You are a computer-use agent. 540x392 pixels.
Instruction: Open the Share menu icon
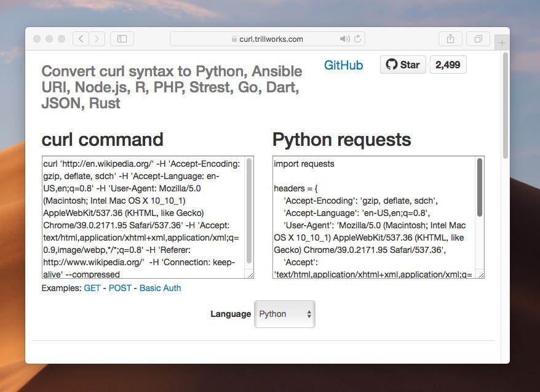pyautogui.click(x=450, y=39)
